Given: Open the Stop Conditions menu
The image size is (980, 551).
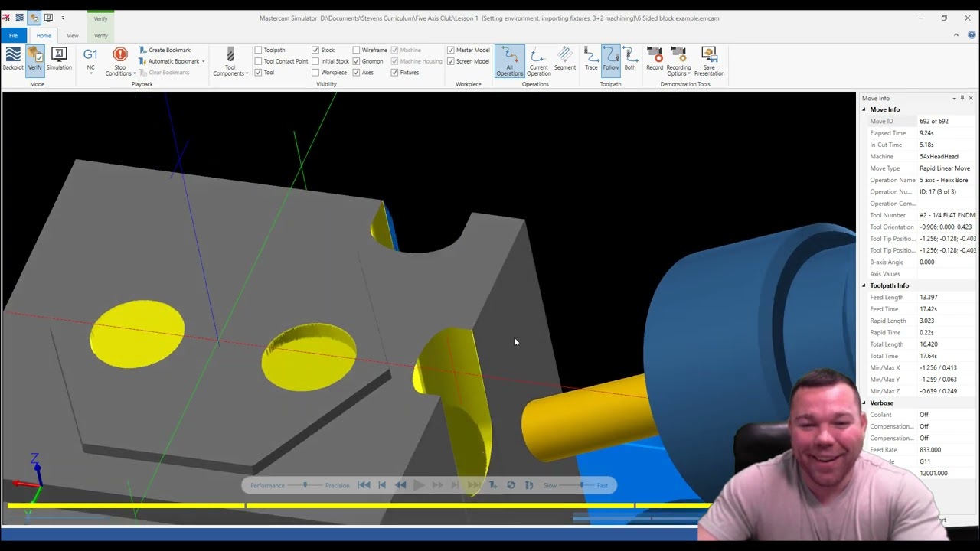Looking at the screenshot, I should pyautogui.click(x=119, y=61).
